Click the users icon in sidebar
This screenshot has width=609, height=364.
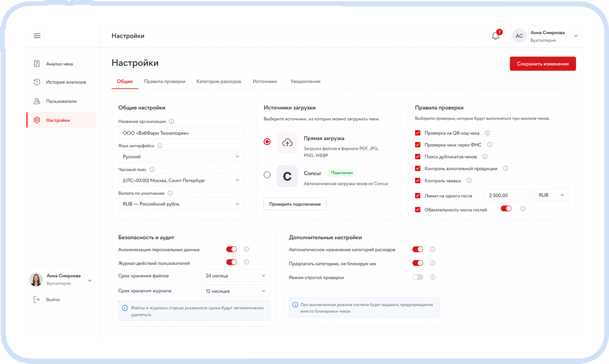pyautogui.click(x=37, y=101)
